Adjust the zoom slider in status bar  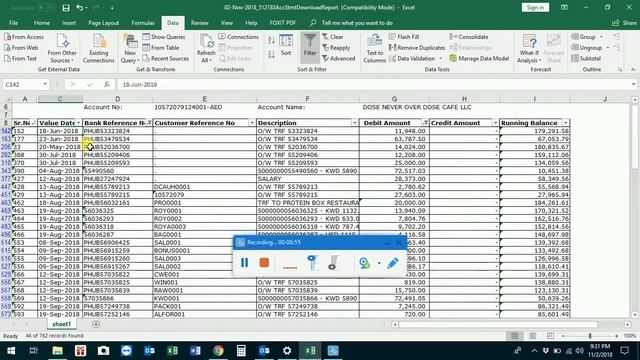590,336
